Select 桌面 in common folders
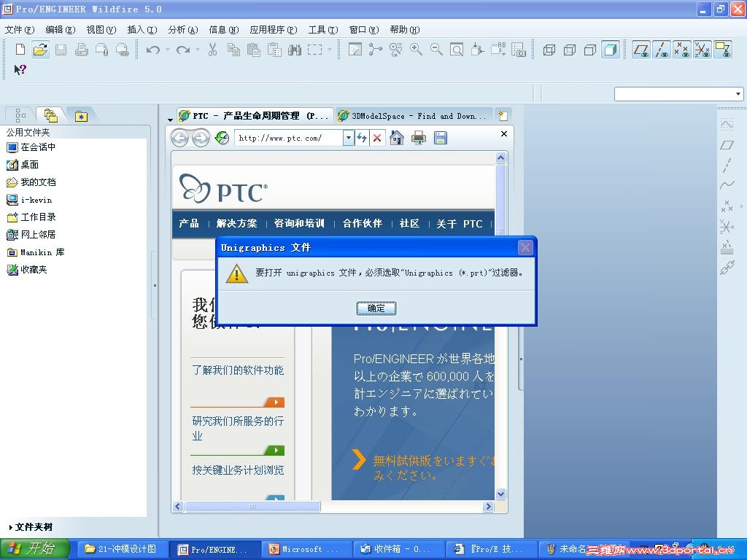Screen dimensions: 747x560 click(x=23, y=165)
